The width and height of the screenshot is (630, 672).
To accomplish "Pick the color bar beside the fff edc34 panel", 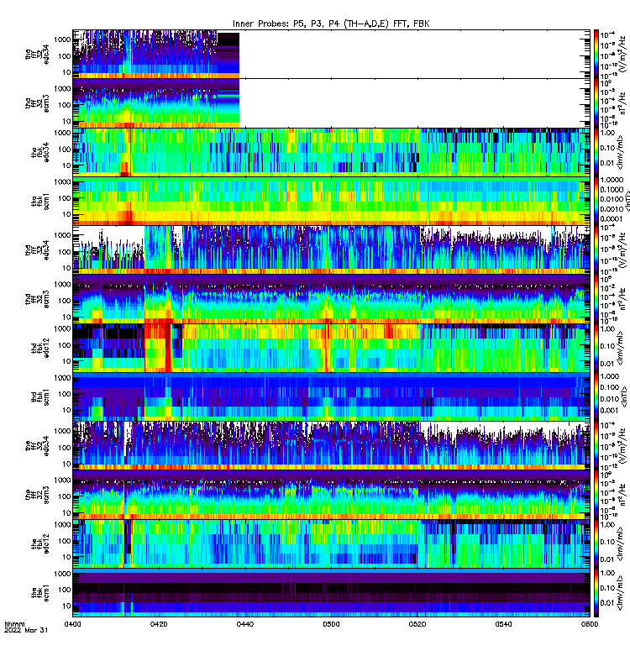I will point(596,446).
